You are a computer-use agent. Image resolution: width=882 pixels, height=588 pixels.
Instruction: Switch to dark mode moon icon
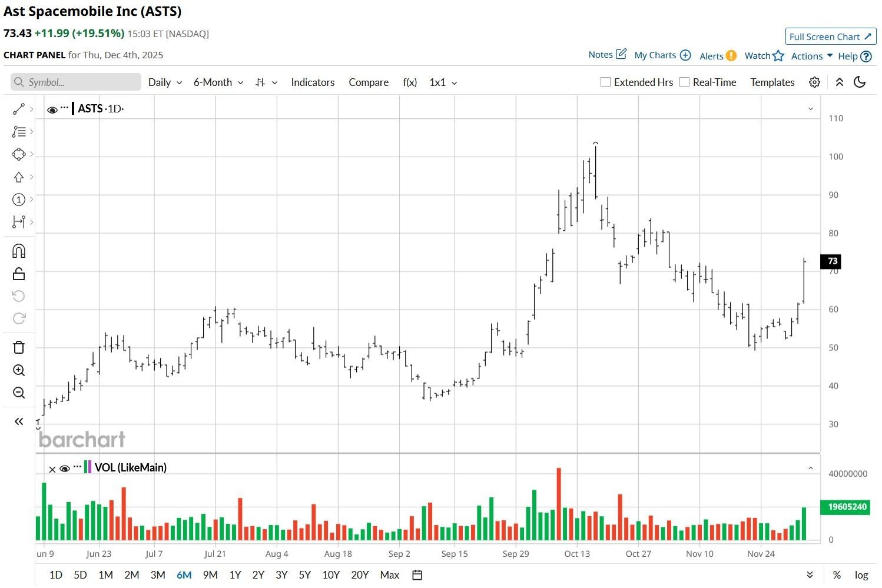(x=860, y=82)
